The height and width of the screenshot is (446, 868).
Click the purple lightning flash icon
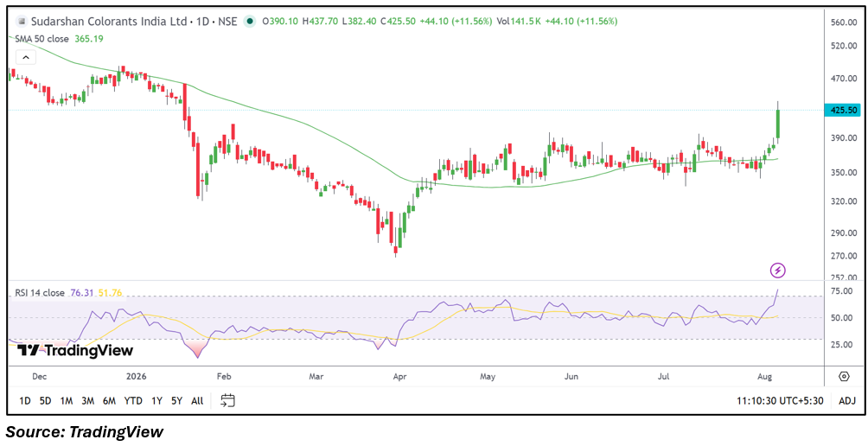[x=778, y=271]
